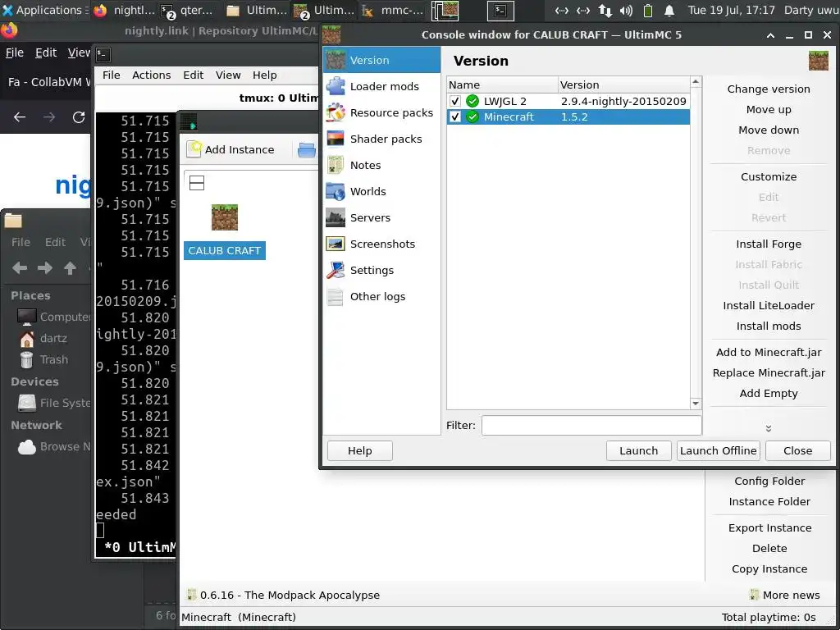Open the terminal View menu
The image size is (840, 630).
(x=228, y=75)
